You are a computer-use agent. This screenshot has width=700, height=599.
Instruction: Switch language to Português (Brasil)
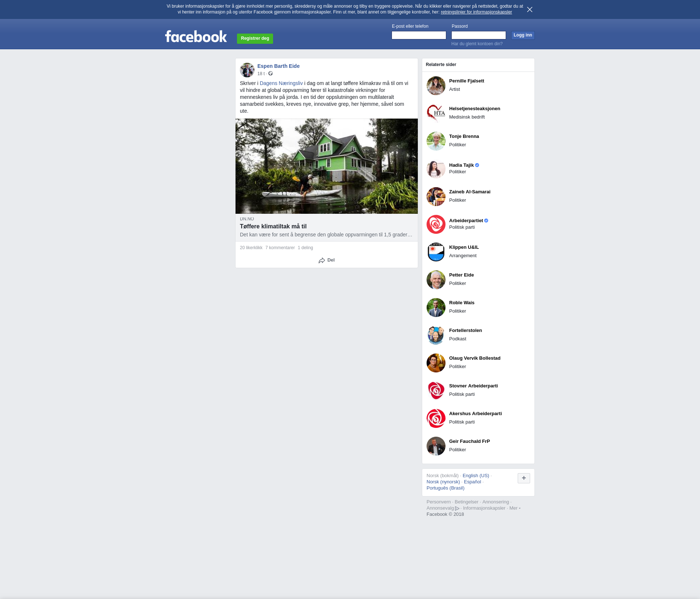tap(446, 488)
